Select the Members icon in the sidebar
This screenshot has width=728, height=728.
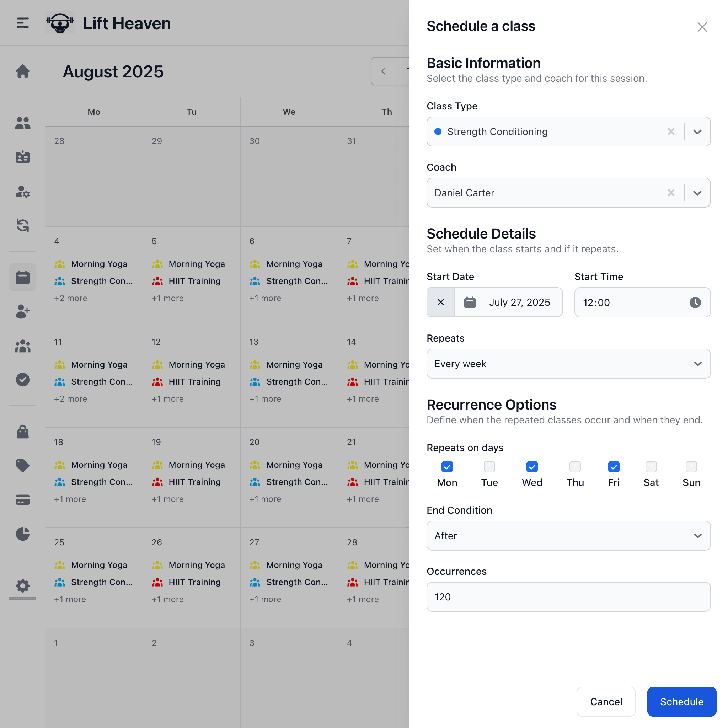(23, 123)
